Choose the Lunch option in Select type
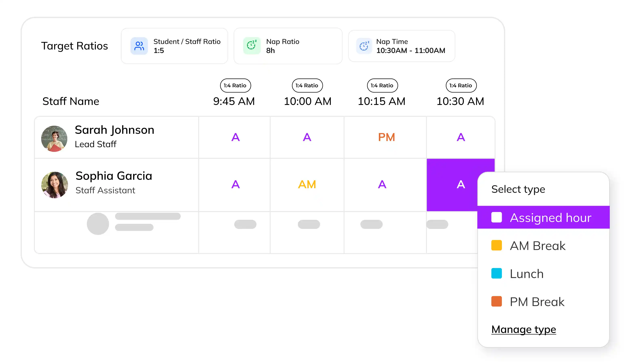Screen dimensions: 630x364 (x=543, y=274)
